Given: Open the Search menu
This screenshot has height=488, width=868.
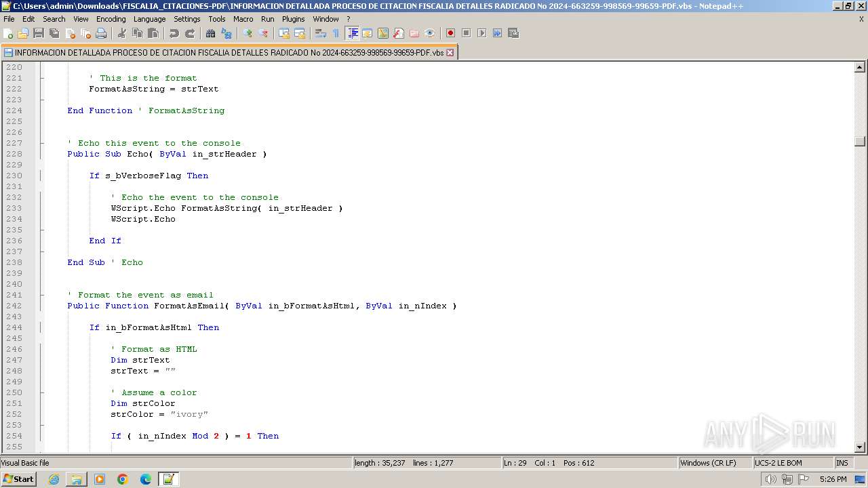Looking at the screenshot, I should (x=54, y=19).
